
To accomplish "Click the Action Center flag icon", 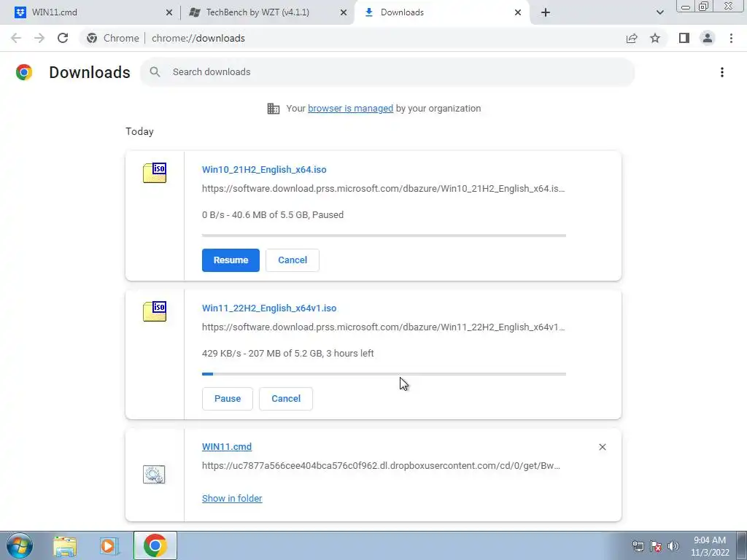I will tap(656, 546).
